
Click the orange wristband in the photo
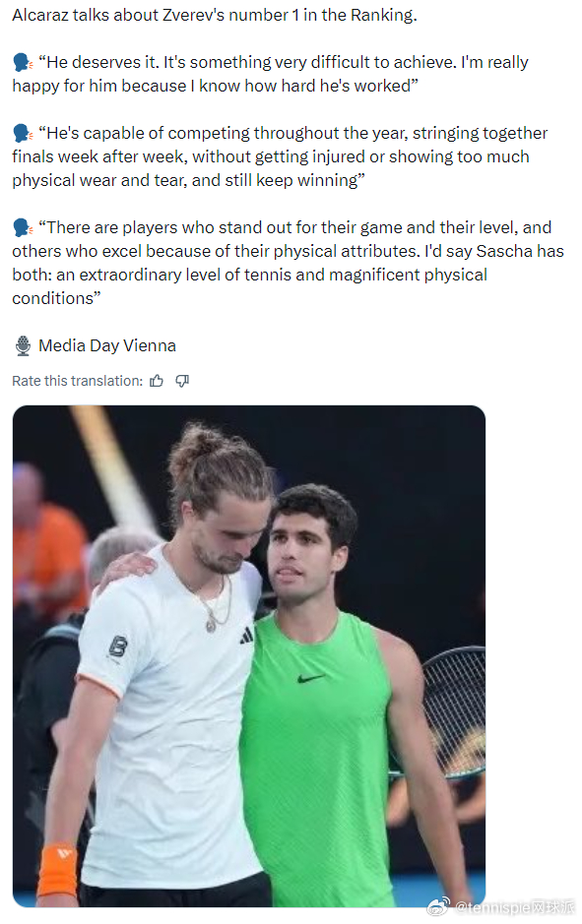click(x=57, y=871)
